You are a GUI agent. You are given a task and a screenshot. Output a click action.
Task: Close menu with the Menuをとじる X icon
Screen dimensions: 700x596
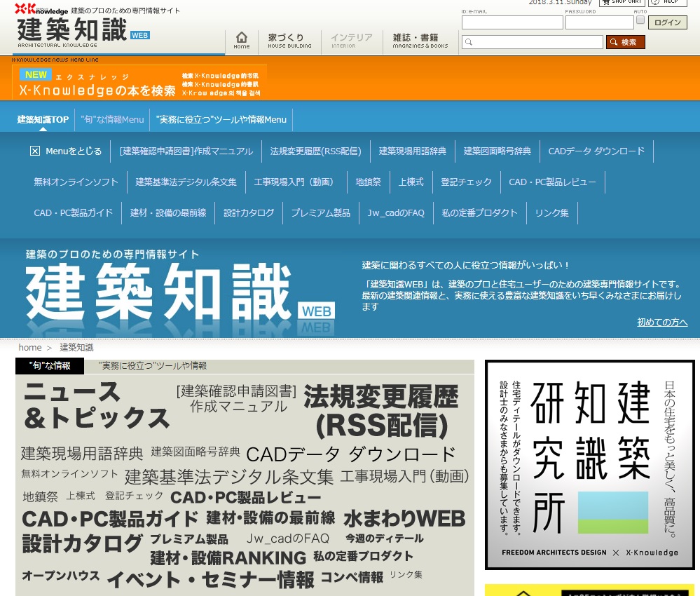[x=35, y=151]
